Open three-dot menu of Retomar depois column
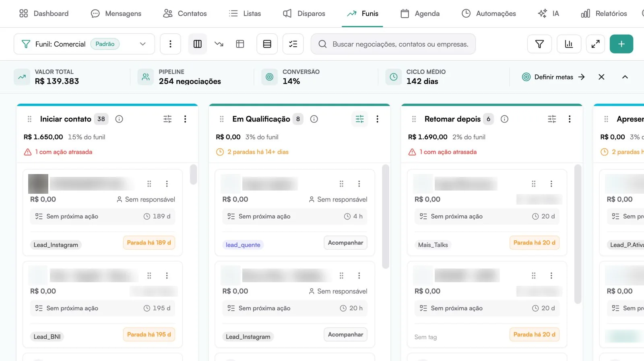Screen dimensions: 644x361 pyautogui.click(x=570, y=119)
